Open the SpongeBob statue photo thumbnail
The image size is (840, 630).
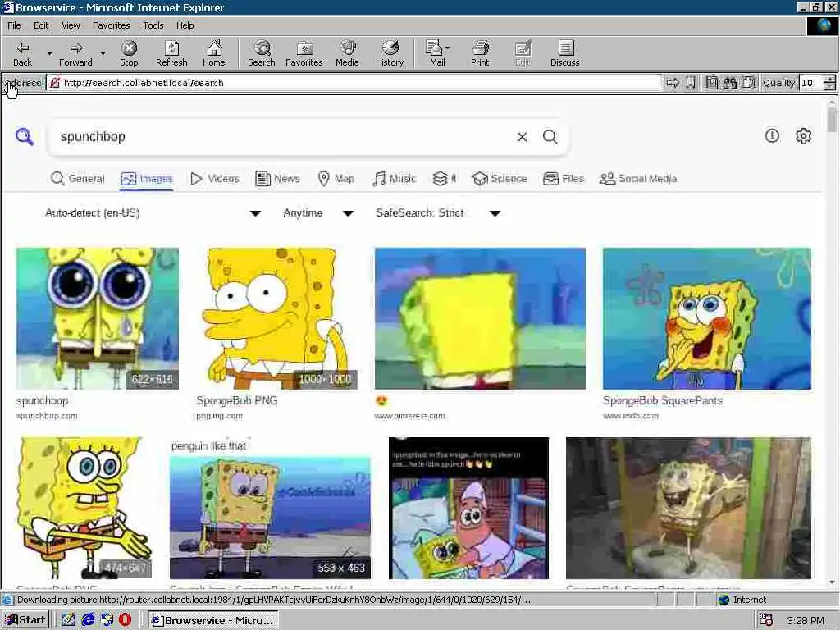click(688, 508)
